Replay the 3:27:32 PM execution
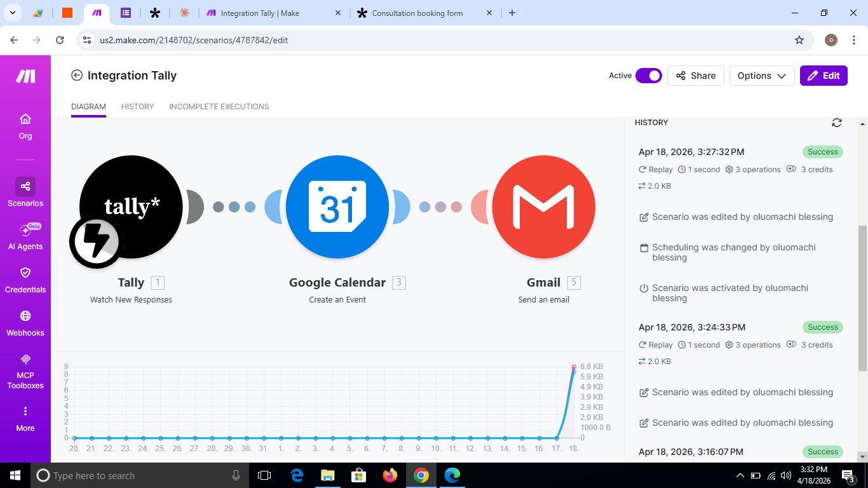 (655, 170)
